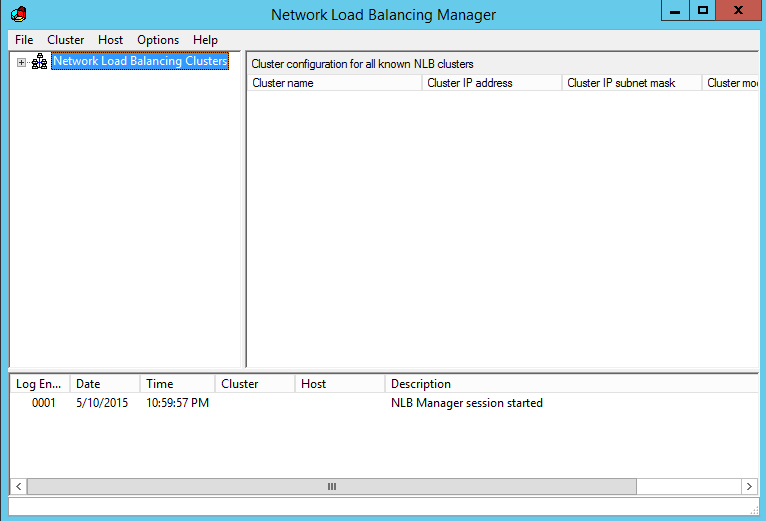Sort by Cluster name column header

[333, 83]
